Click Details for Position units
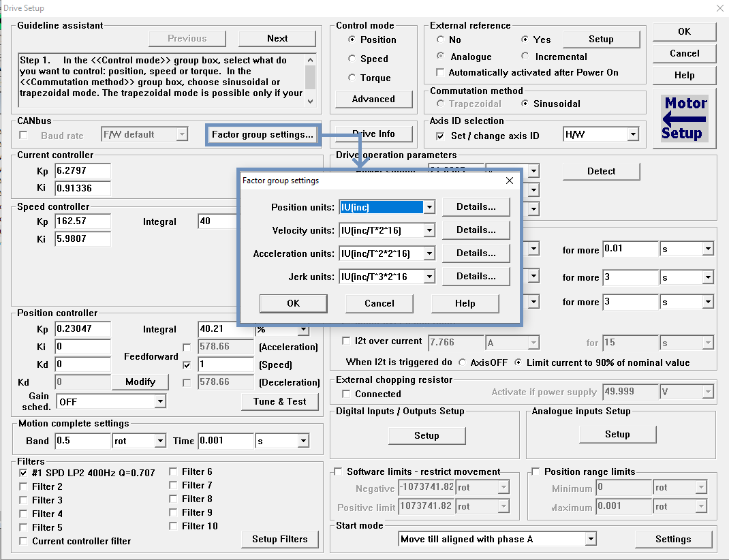This screenshot has height=560, width=729. 476,207
